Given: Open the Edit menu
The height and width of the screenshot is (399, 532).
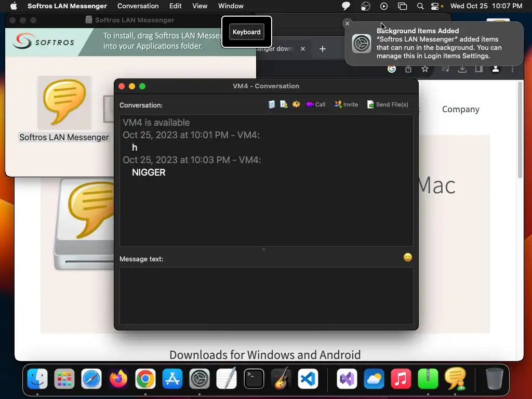Looking at the screenshot, I should pyautogui.click(x=176, y=6).
